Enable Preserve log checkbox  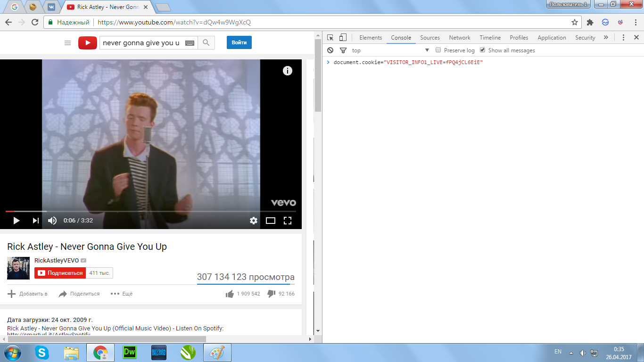pyautogui.click(x=438, y=50)
